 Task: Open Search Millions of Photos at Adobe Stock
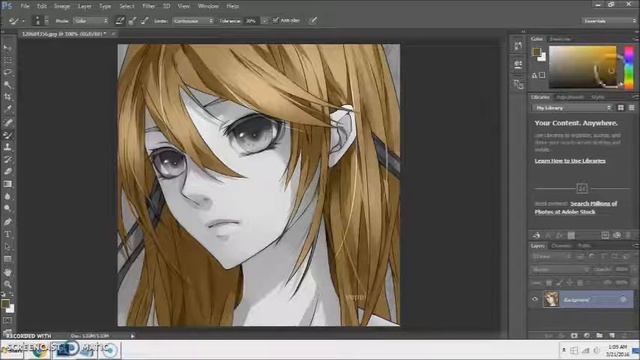click(576, 208)
